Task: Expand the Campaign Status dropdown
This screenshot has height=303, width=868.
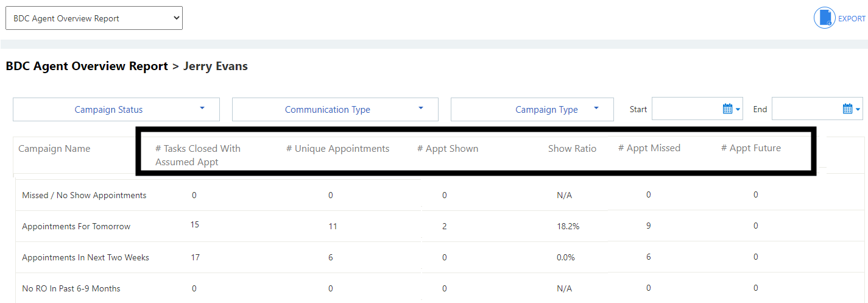Action: (116, 110)
